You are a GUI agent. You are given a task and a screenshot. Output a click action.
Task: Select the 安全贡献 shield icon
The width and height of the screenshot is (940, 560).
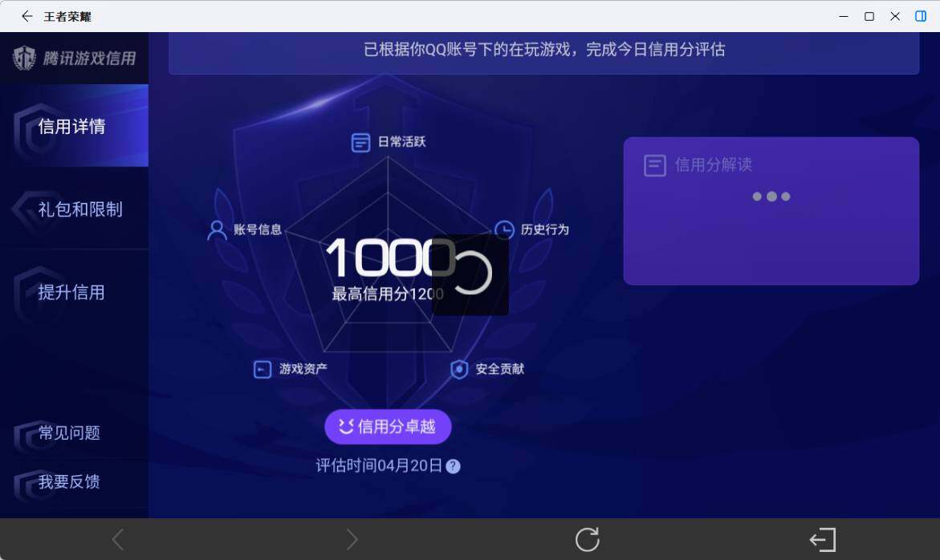coord(459,369)
